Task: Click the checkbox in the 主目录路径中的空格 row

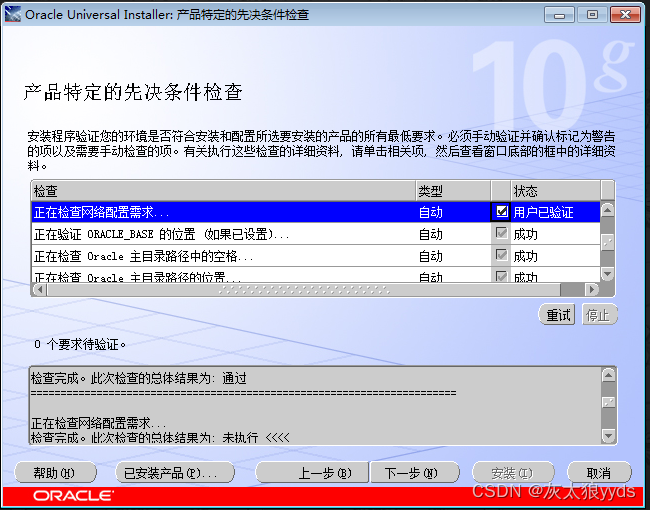Action: [501, 255]
